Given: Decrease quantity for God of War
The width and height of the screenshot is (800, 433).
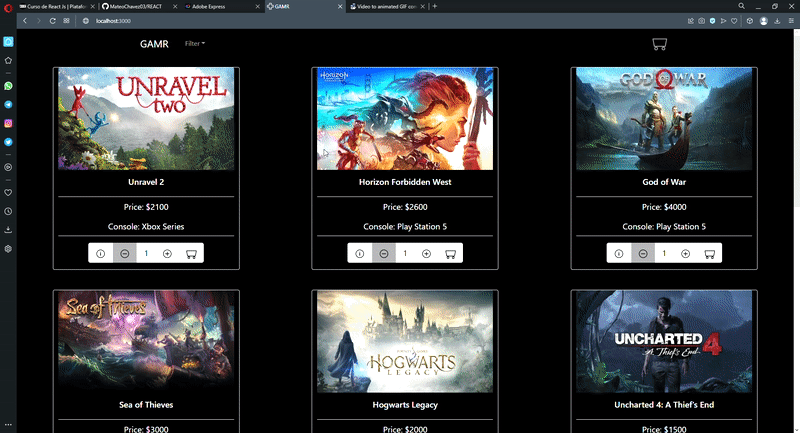Looking at the screenshot, I should coord(643,253).
